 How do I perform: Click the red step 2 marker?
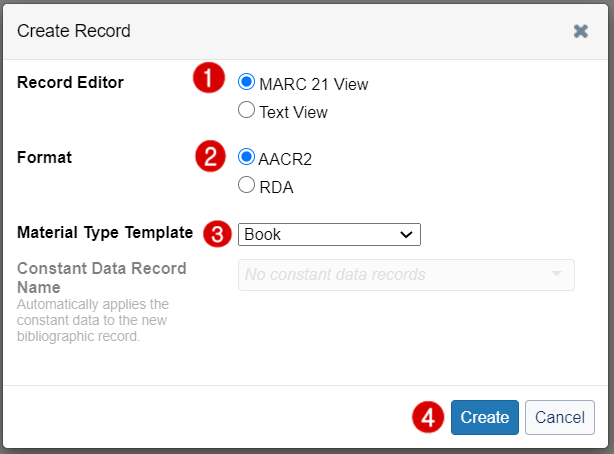(211, 156)
